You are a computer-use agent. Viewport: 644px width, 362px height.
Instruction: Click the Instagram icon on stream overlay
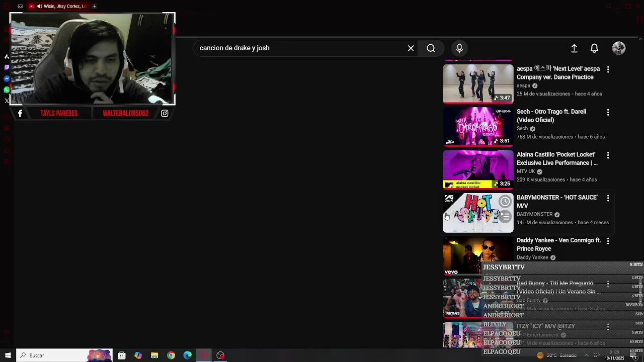coord(165,114)
